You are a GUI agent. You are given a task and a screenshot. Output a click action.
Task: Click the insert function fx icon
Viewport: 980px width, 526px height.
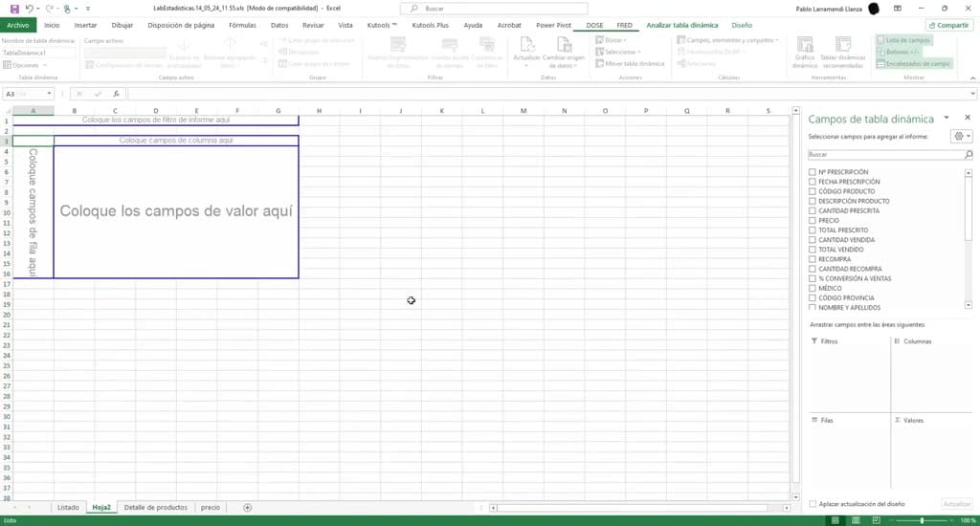[116, 94]
